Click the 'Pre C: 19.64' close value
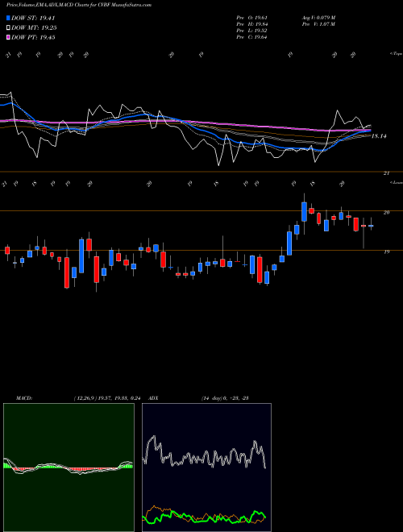The width and height of the screenshot is (403, 532). point(252,37)
